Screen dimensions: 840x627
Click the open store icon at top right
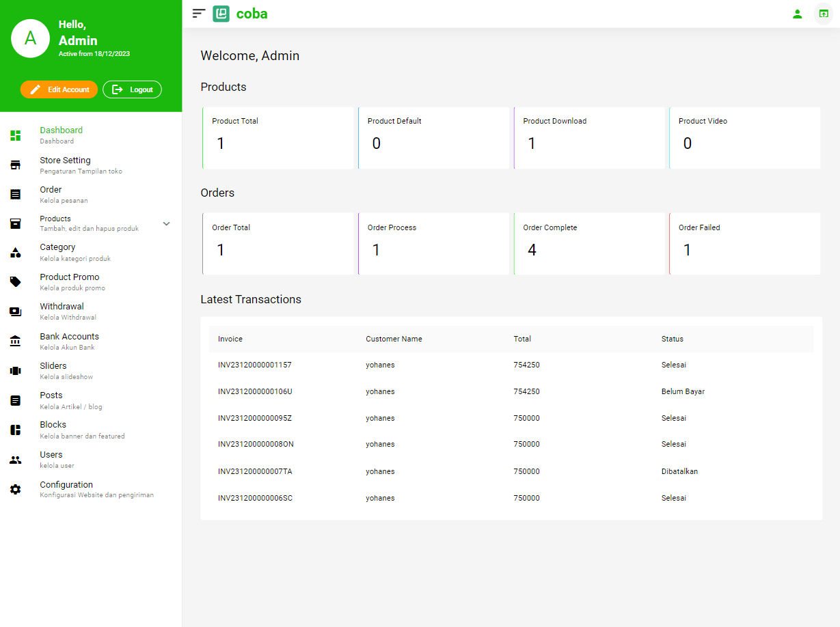pyautogui.click(x=823, y=14)
